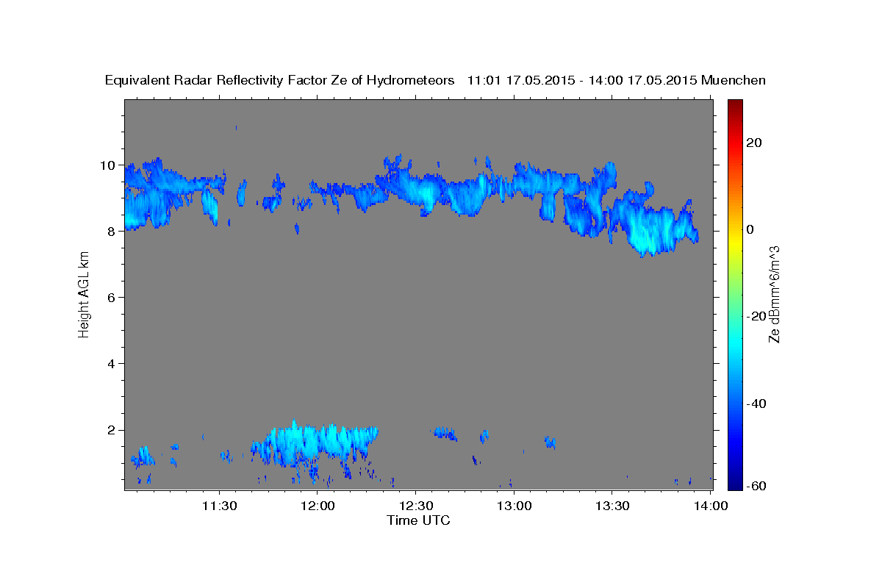
Task: Click the '12:30' time tick label
Action: [x=415, y=506]
